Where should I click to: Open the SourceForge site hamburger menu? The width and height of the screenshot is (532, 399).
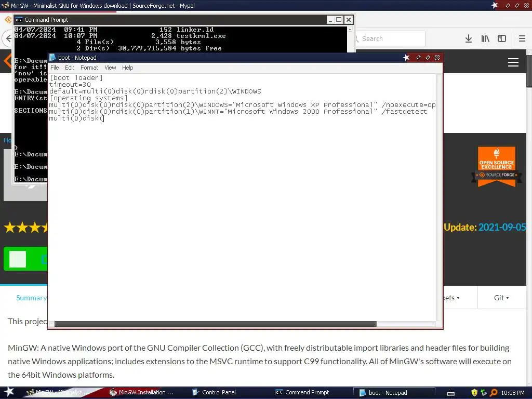pos(513,62)
